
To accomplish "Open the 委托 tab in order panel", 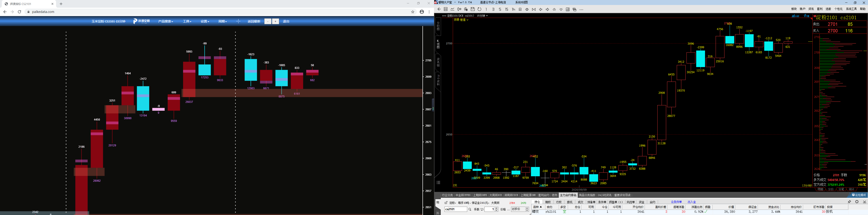I will tap(569, 202).
